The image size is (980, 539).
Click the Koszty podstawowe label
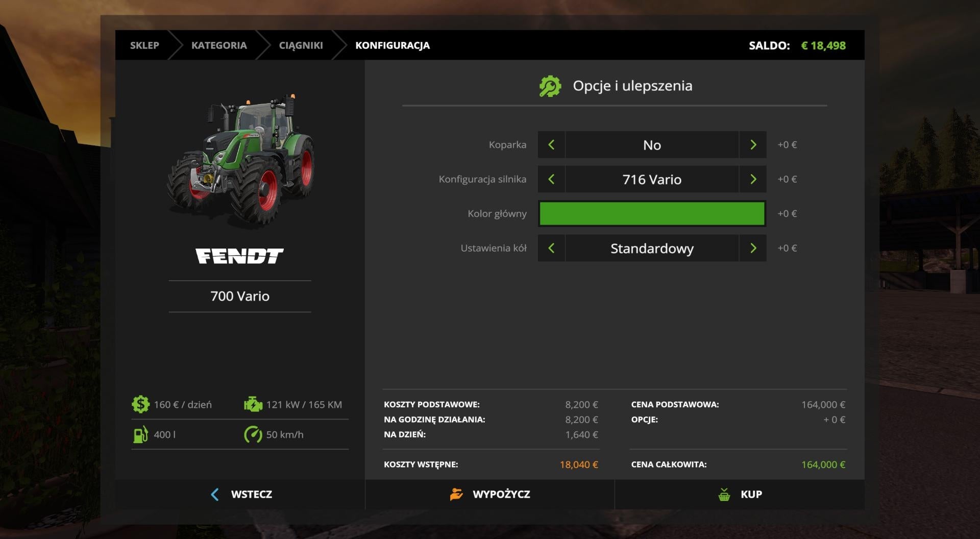click(432, 405)
